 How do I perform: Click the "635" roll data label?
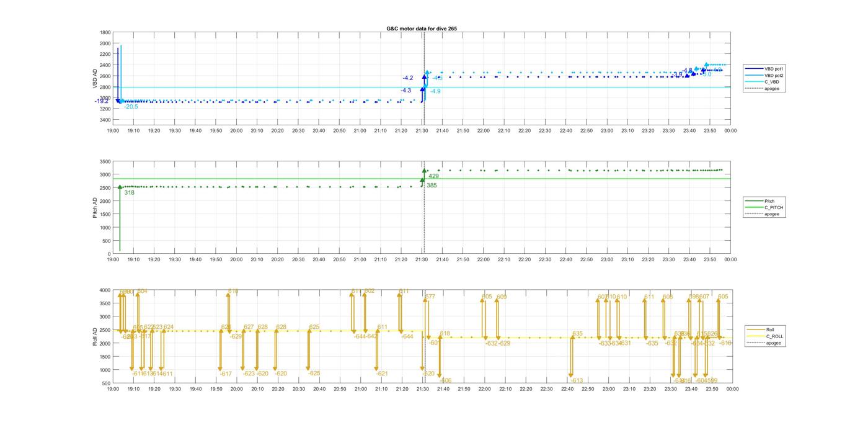pos(578,334)
